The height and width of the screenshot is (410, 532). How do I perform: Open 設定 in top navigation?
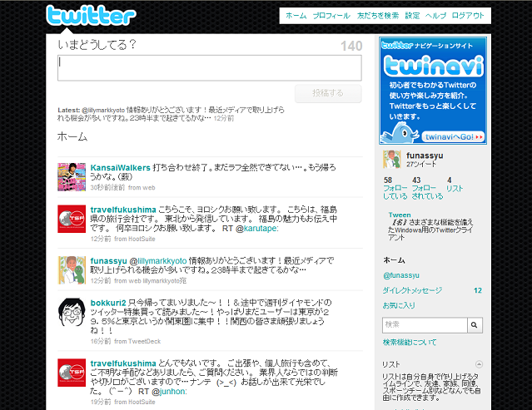click(412, 16)
